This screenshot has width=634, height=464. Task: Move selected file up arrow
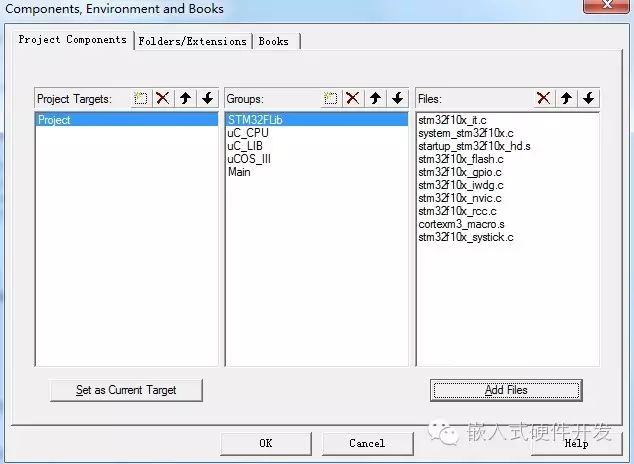click(566, 98)
